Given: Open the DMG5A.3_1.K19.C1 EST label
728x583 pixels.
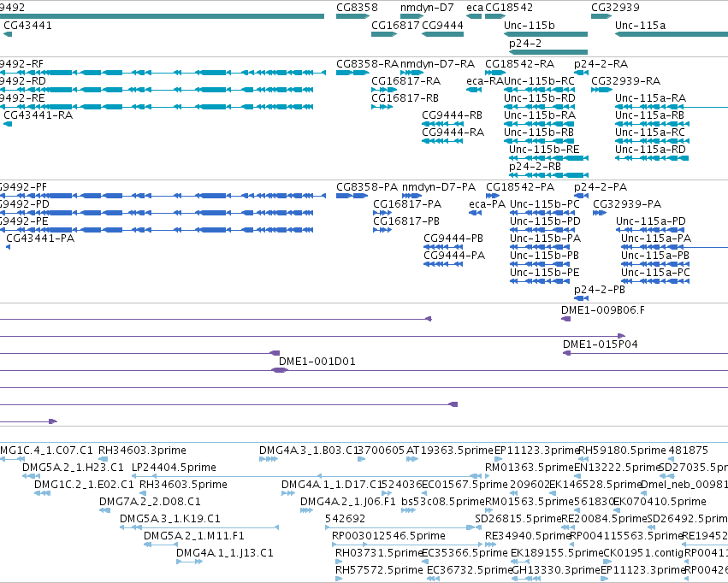Looking at the screenshot, I should pyautogui.click(x=170, y=519).
